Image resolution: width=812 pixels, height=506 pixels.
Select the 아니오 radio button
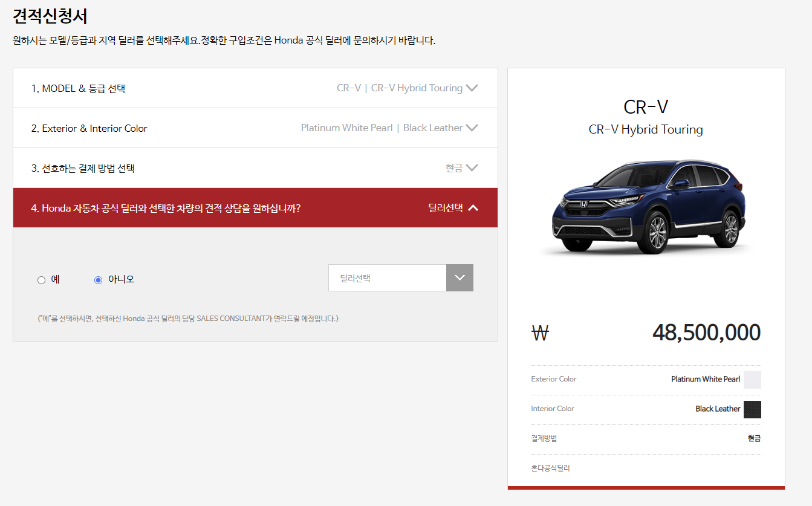99,280
